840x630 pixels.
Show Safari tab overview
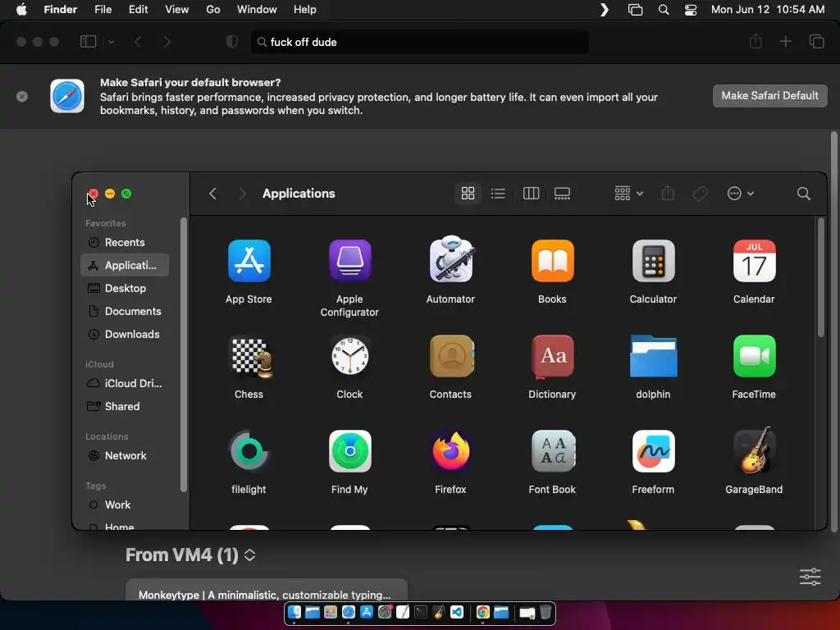[x=816, y=42]
